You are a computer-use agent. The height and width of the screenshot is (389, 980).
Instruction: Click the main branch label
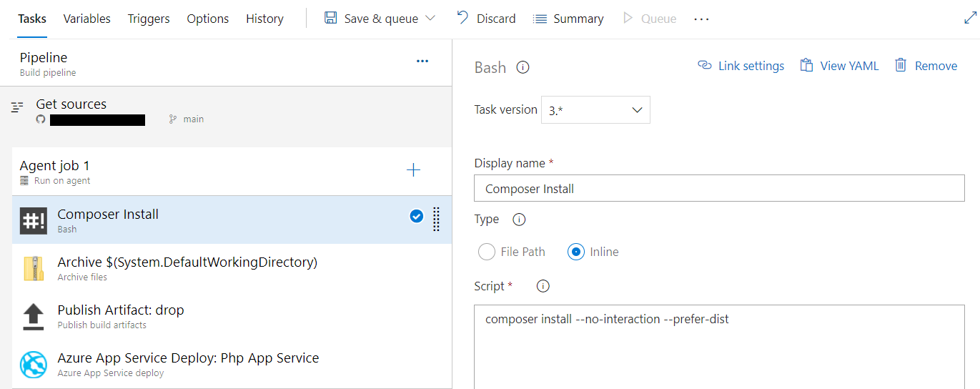194,119
